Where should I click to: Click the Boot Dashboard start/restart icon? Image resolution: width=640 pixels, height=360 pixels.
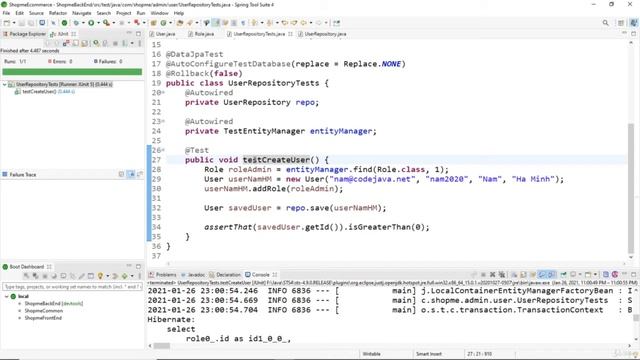[26, 276]
